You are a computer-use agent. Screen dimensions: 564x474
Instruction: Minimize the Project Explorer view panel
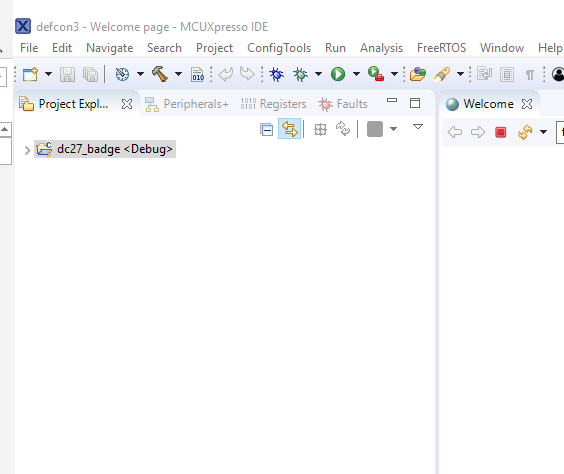click(392, 100)
